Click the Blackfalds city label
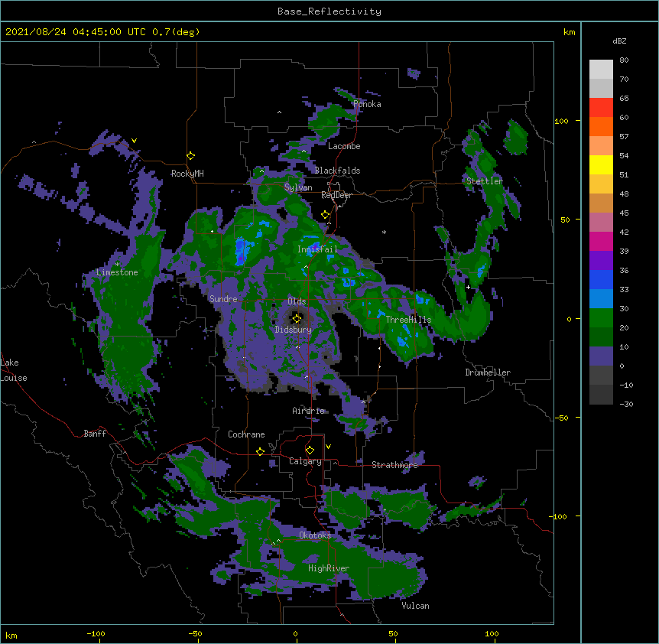The width and height of the screenshot is (659, 644). pos(337,171)
